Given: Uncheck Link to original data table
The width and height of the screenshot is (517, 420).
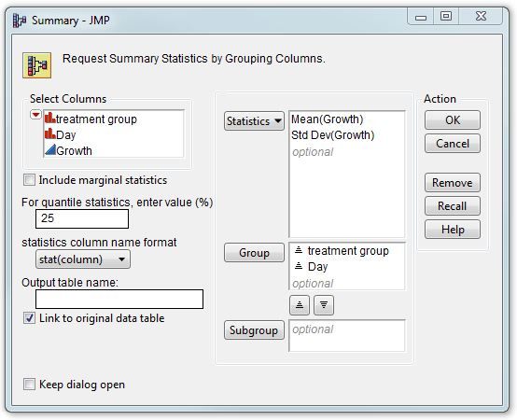Looking at the screenshot, I should click(29, 318).
